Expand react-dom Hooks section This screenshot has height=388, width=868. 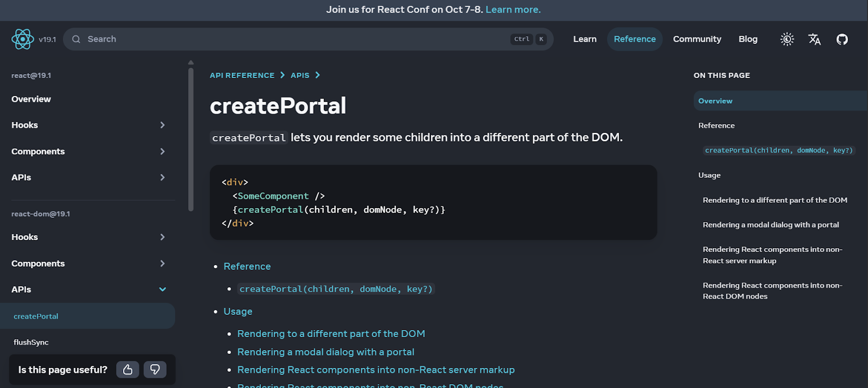click(162, 237)
